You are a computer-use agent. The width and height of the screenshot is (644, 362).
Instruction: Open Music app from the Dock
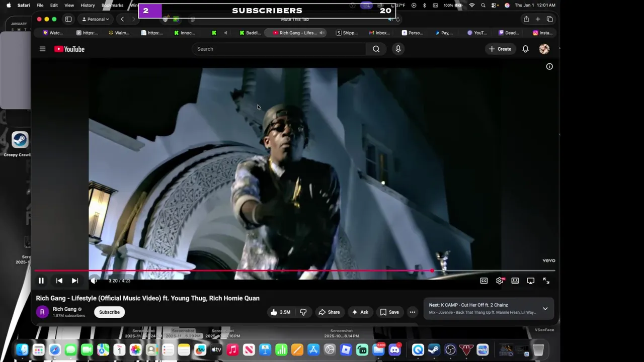point(232,349)
